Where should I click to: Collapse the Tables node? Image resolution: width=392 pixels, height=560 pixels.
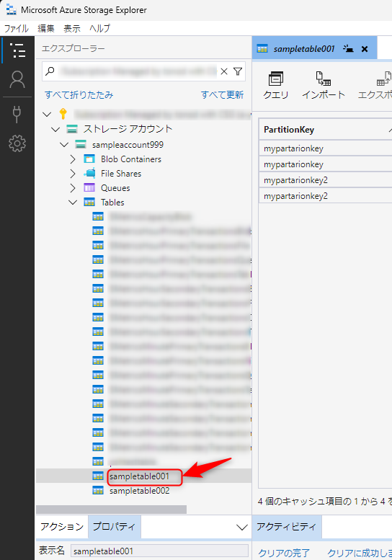[x=73, y=202]
